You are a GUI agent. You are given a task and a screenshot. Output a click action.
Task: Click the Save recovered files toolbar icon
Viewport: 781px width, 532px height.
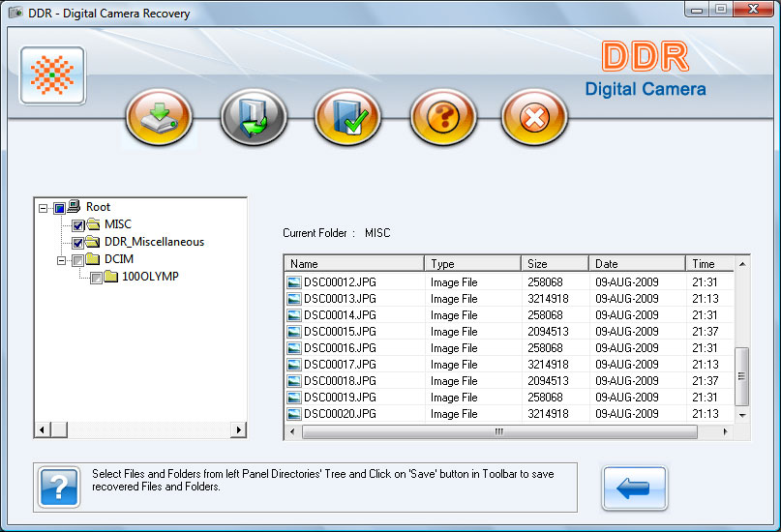160,117
